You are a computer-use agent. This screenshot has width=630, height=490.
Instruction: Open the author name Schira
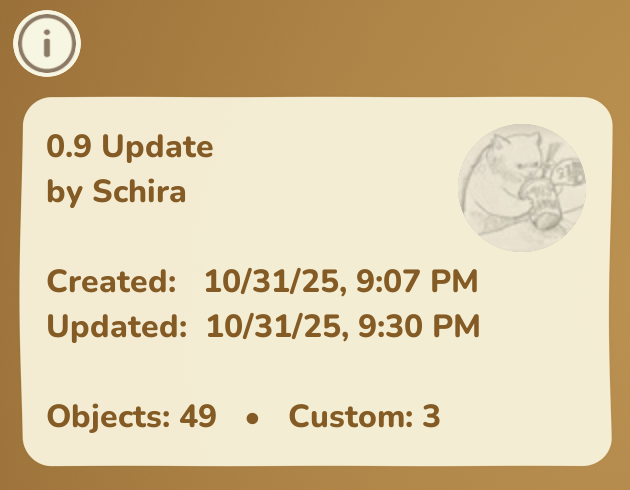[139, 191]
